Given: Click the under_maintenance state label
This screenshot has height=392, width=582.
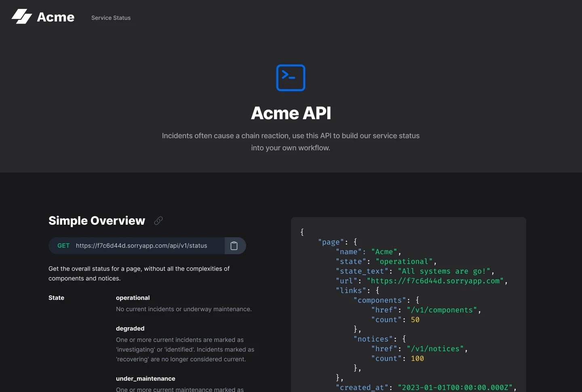Looking at the screenshot, I should (145, 379).
